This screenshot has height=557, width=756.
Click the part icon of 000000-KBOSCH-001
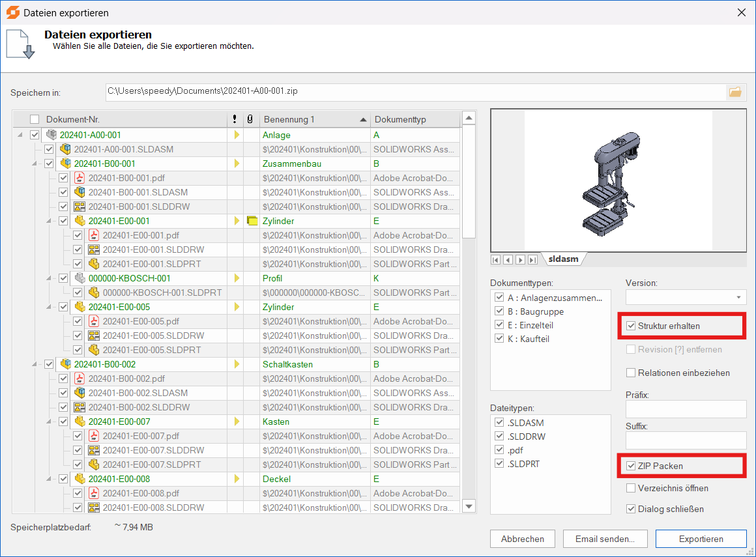pos(80,278)
